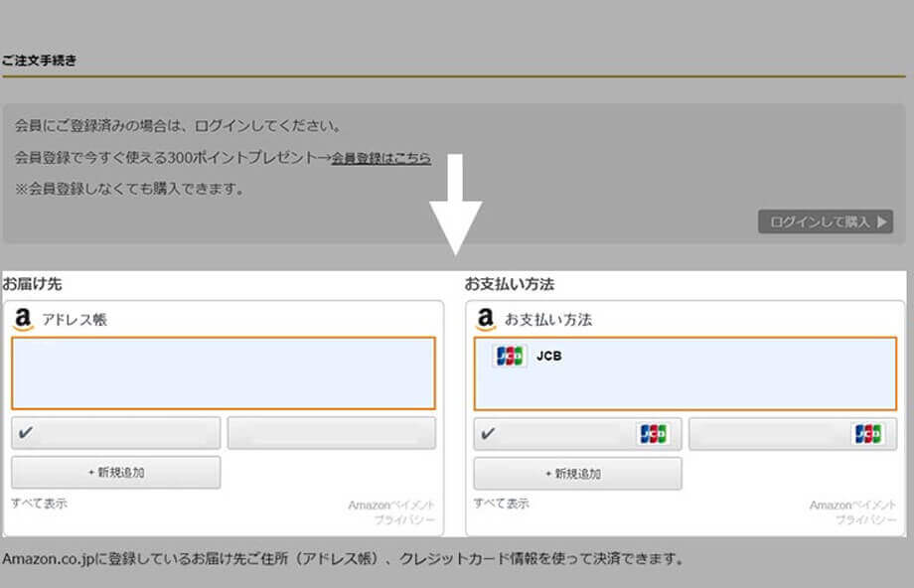
Task: Click the checkmark on the selected payment card
Action: coord(488,434)
